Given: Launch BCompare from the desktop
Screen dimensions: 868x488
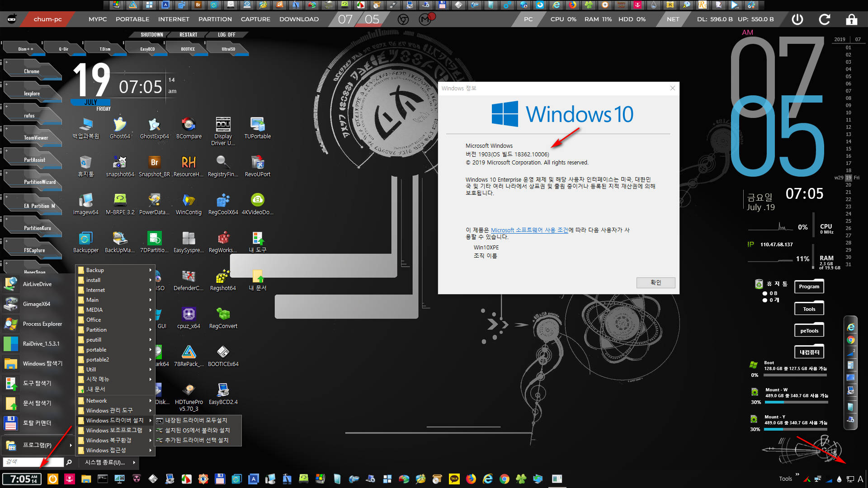Looking at the screenshot, I should [x=189, y=128].
